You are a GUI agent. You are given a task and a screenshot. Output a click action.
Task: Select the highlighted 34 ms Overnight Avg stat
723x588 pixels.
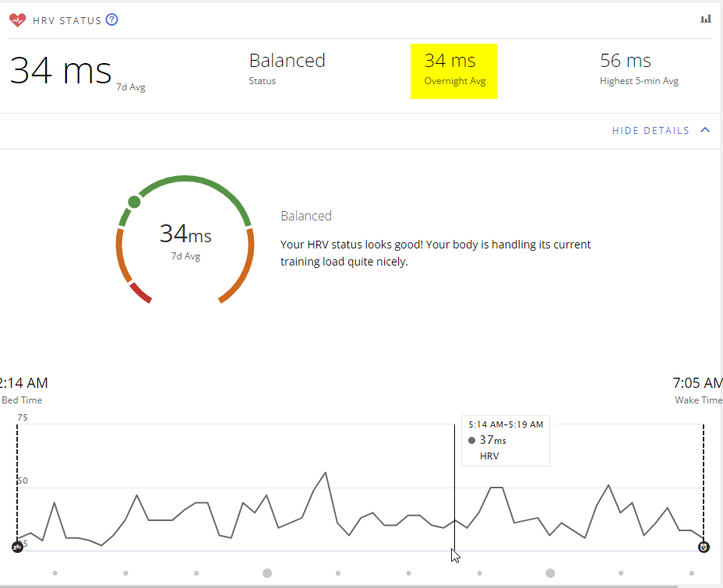(x=453, y=71)
